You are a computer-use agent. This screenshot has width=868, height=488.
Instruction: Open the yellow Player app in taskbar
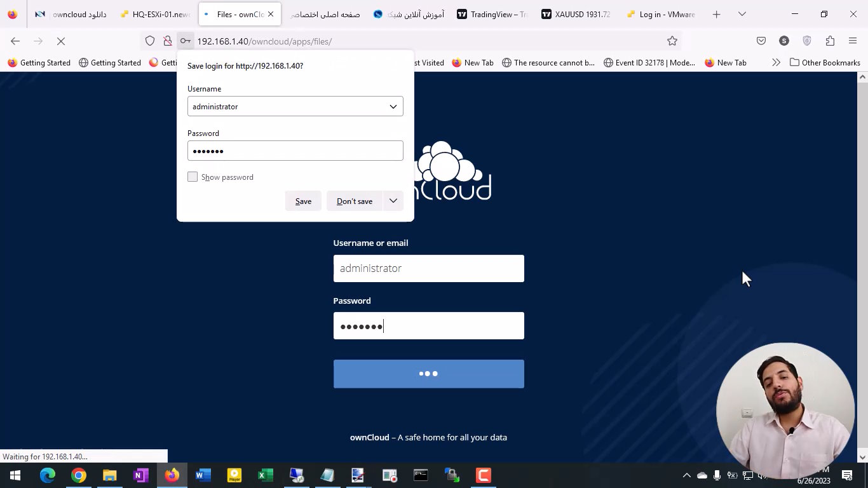[234, 475]
